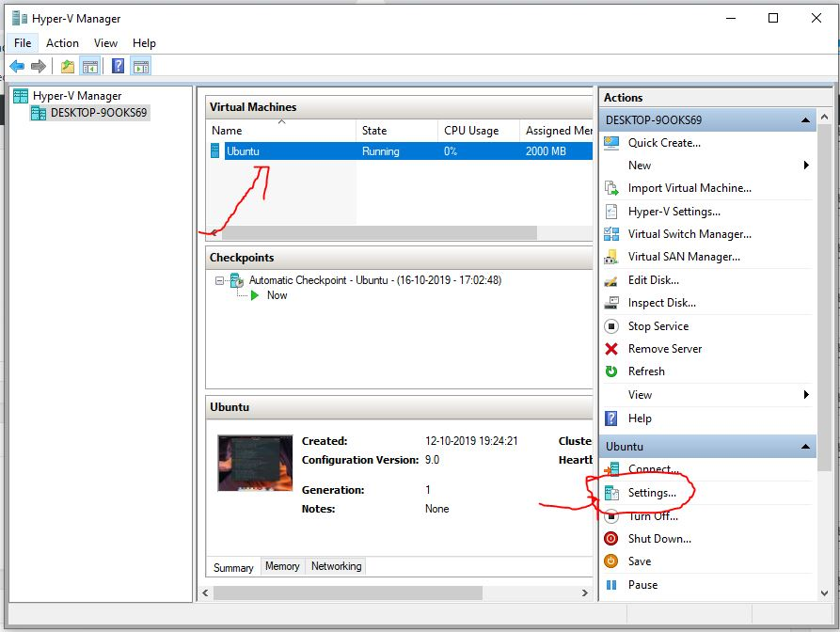Click the Assigned Memory column header
This screenshot has height=632, width=840.
[557, 130]
